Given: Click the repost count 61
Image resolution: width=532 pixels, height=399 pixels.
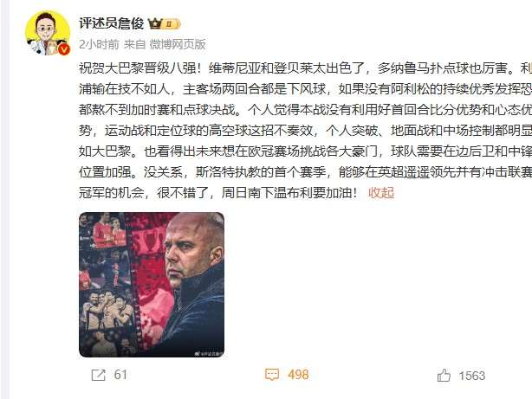Looking at the screenshot, I should click(120, 375).
